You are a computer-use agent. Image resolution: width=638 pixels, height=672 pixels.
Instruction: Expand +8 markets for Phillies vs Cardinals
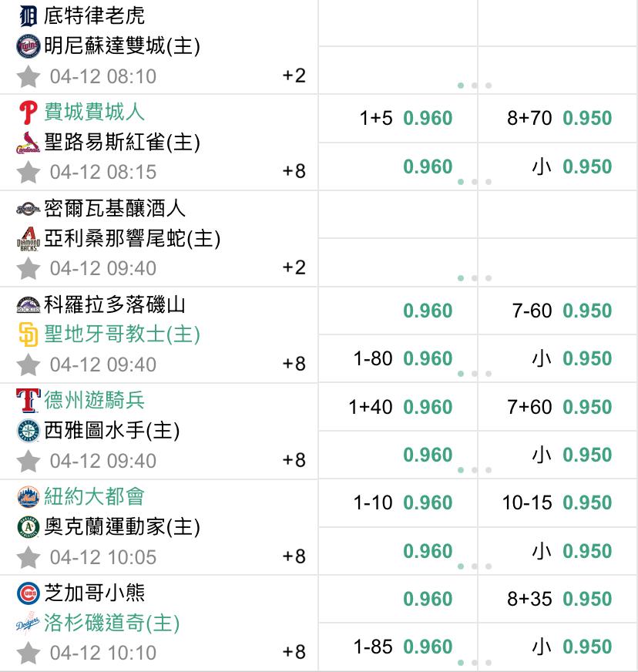point(294,171)
